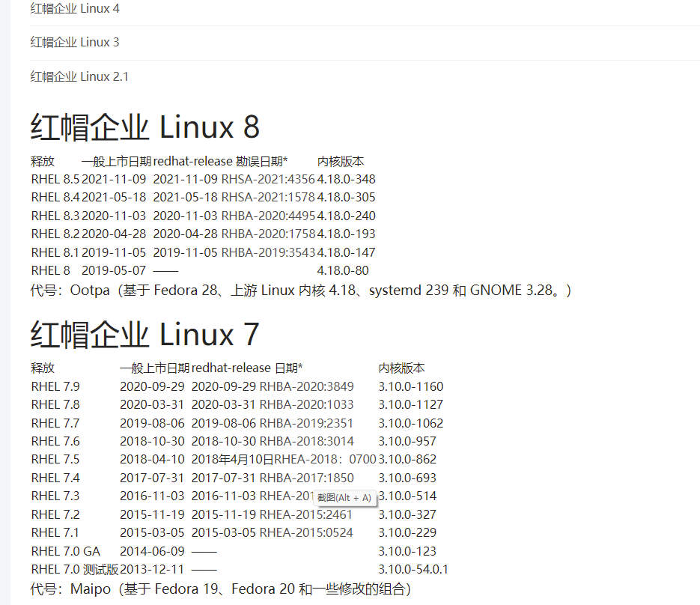Click kernel version 3.10.0-54.0.1

click(413, 569)
